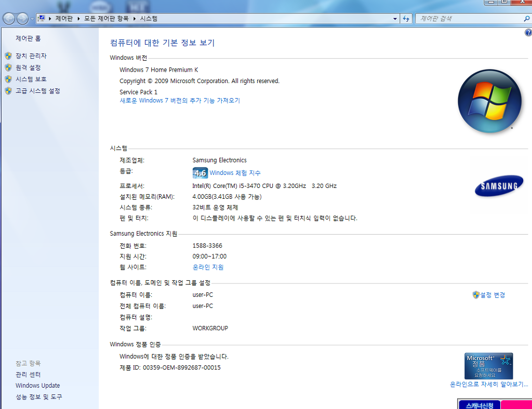Screen dimensions: 532x409
Task: Click the Windows logo orb image
Action: 489,101
